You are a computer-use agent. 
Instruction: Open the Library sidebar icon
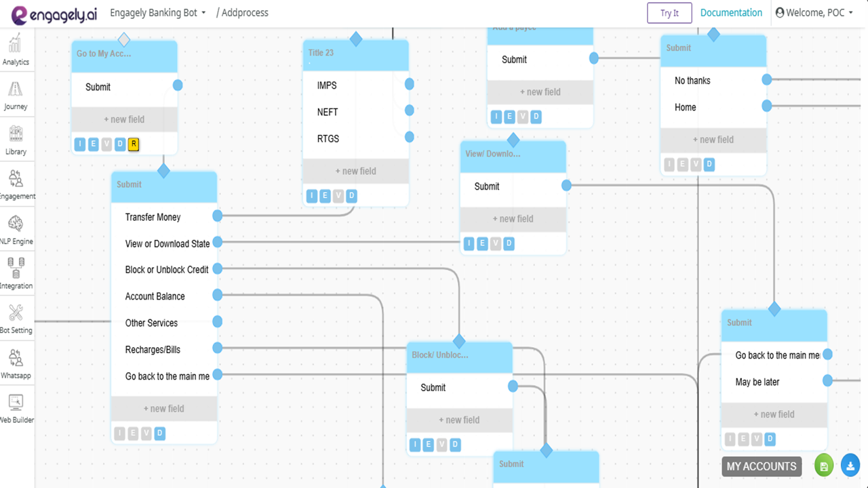point(16,140)
